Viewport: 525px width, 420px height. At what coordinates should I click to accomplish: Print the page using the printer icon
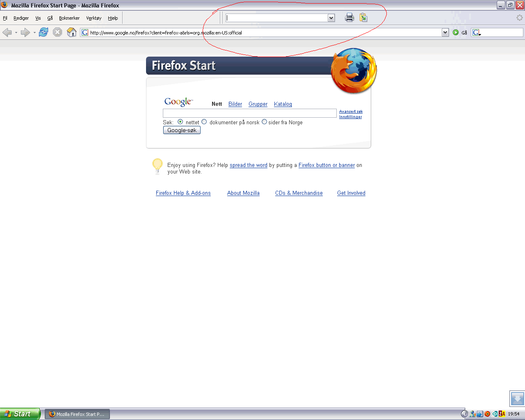click(349, 18)
